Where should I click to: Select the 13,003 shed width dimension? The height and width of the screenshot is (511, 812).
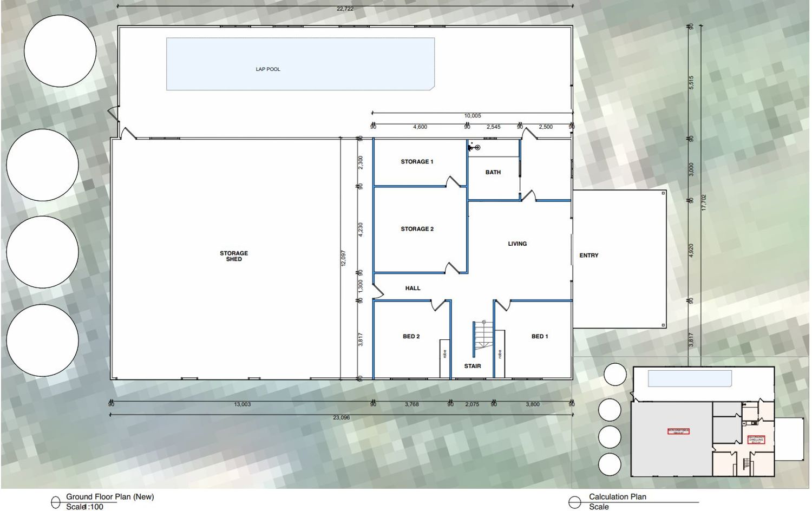click(242, 404)
